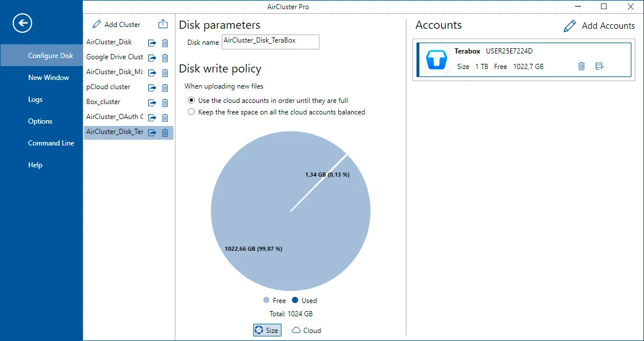Select the AirCluster_OAuth cluster entry

click(114, 116)
